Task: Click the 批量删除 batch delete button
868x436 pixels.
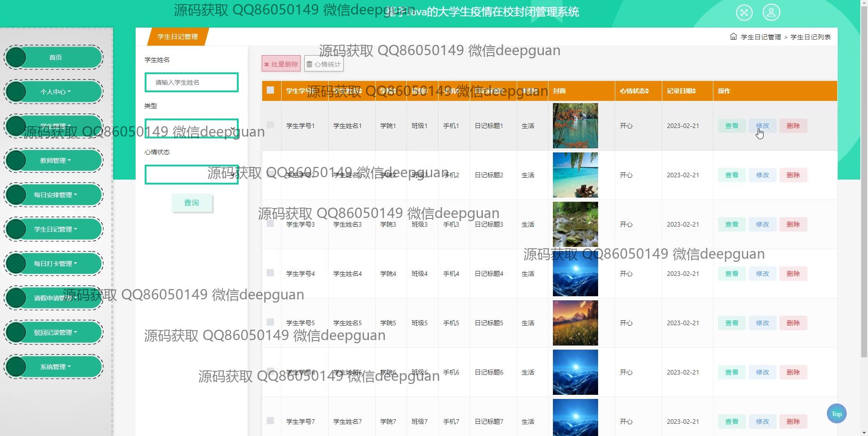Action: [x=281, y=64]
